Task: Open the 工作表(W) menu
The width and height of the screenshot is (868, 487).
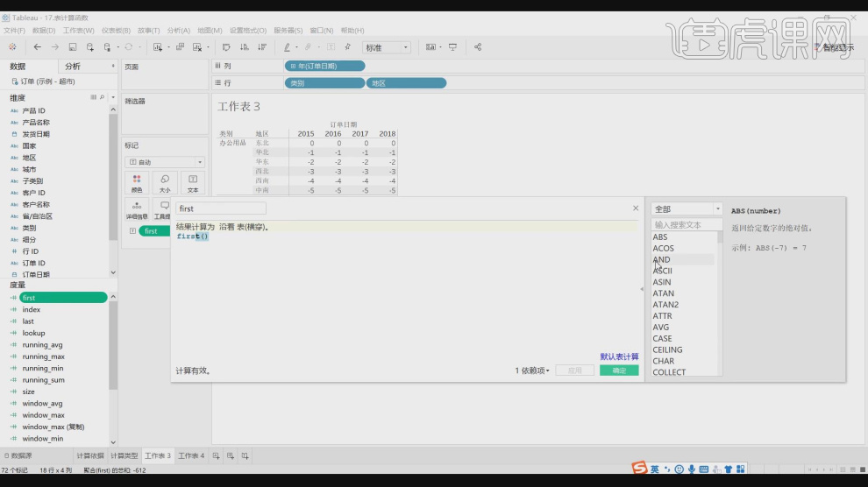Action: [x=79, y=31]
